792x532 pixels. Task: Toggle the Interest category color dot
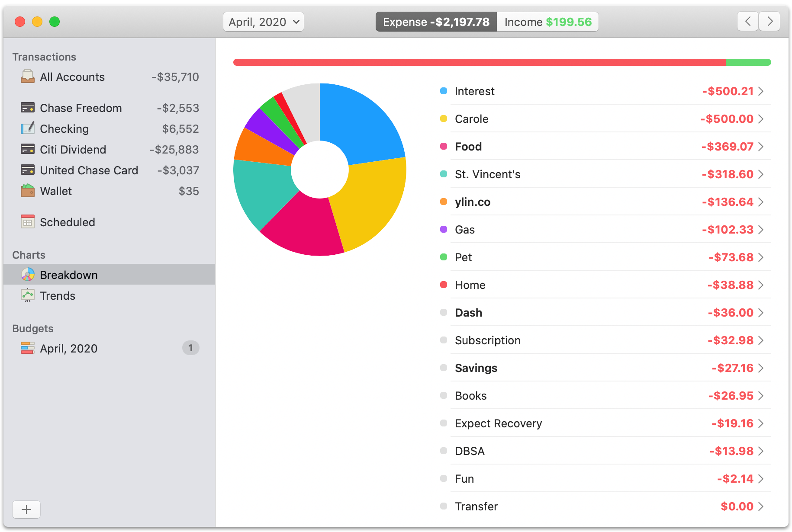(443, 91)
